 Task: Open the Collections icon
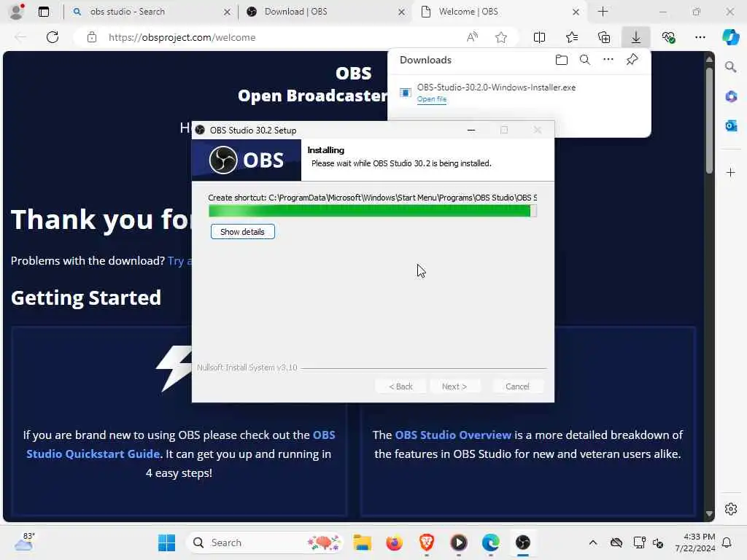604,37
